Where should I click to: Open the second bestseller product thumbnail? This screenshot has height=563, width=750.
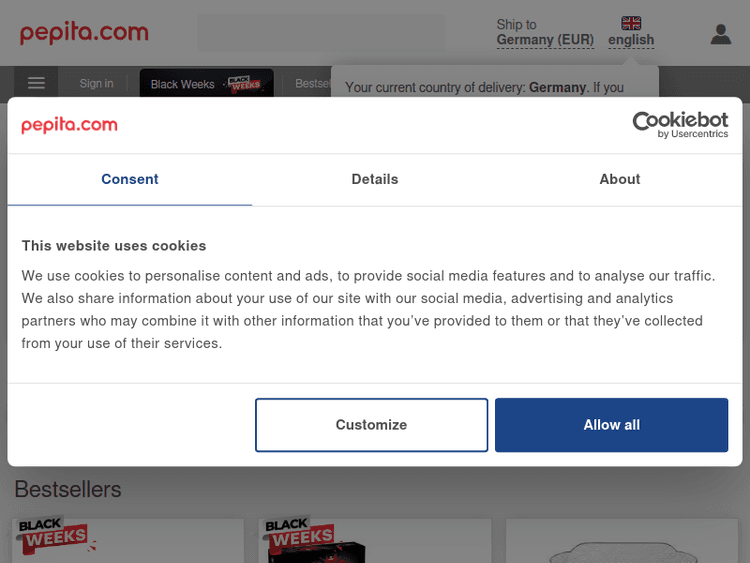(375, 541)
